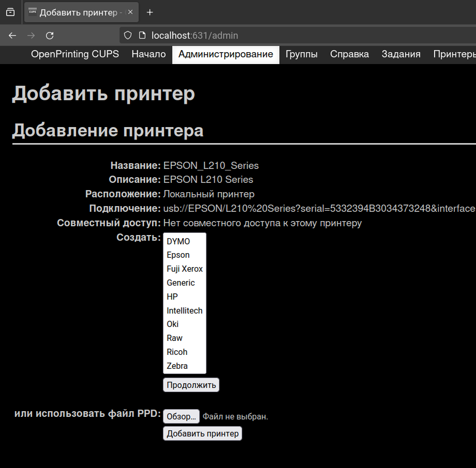Select Ricoh in the manufacturer list
This screenshot has width=476, height=468.
185,352
